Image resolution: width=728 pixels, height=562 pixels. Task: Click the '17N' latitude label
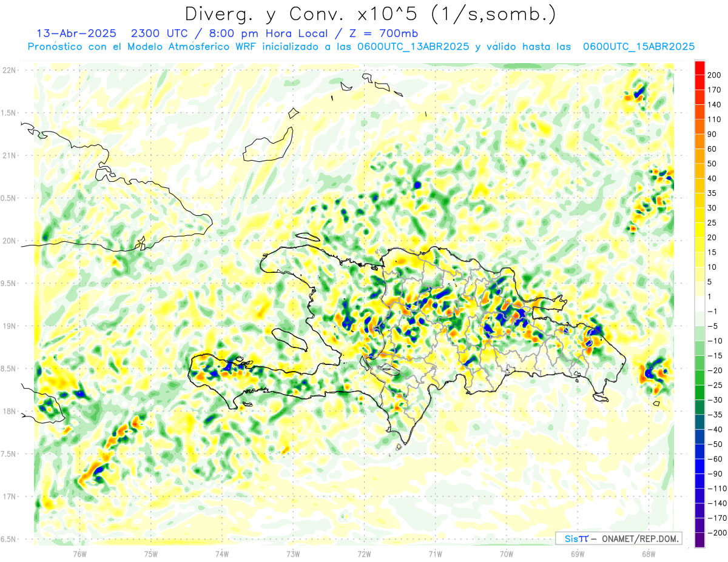(x=8, y=497)
